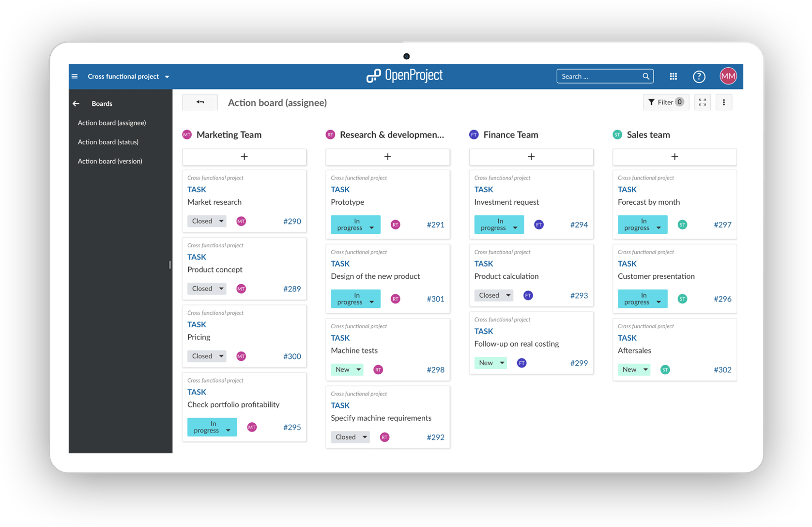Switch to Action board (status)
812x527 pixels.
(108, 142)
